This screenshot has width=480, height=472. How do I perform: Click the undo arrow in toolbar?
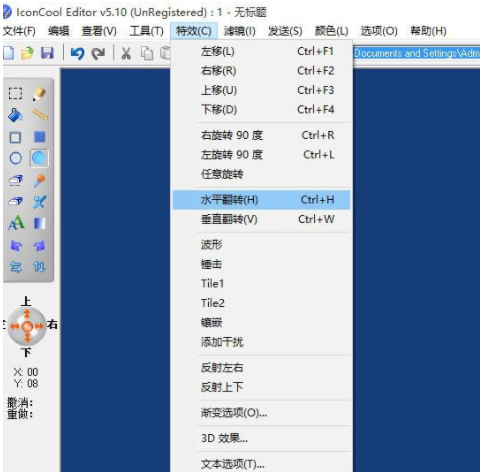pos(77,53)
